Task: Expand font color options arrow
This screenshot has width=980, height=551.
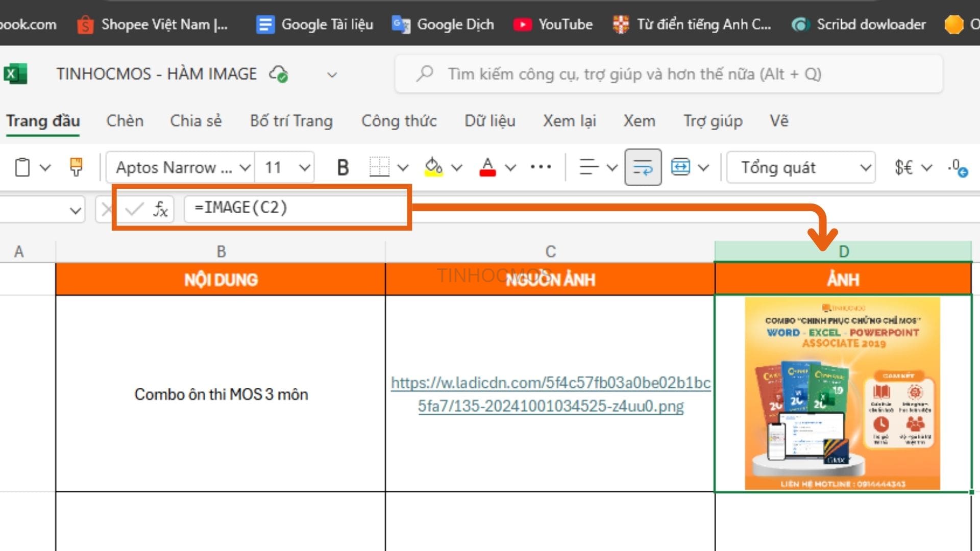Action: [510, 167]
